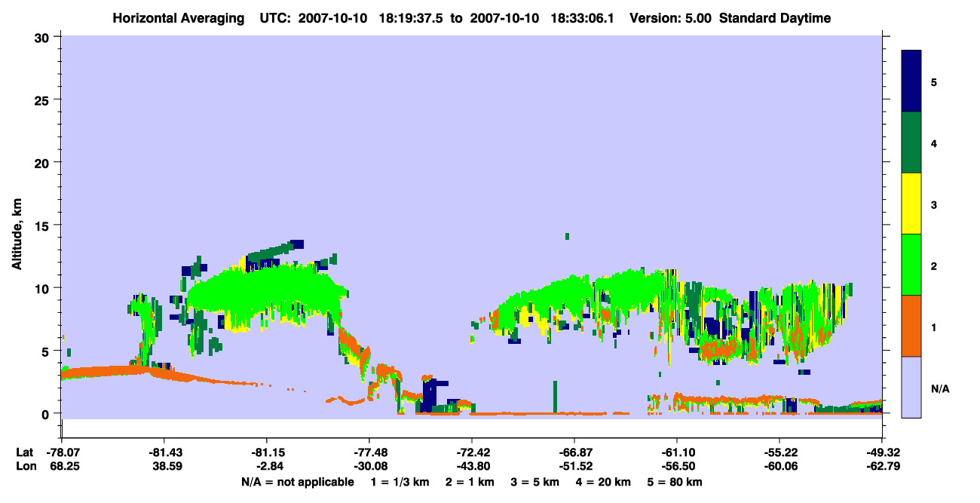This screenshot has width=980, height=503.
Task: Click the dark green colorbar segment 4
Action: tap(911, 143)
